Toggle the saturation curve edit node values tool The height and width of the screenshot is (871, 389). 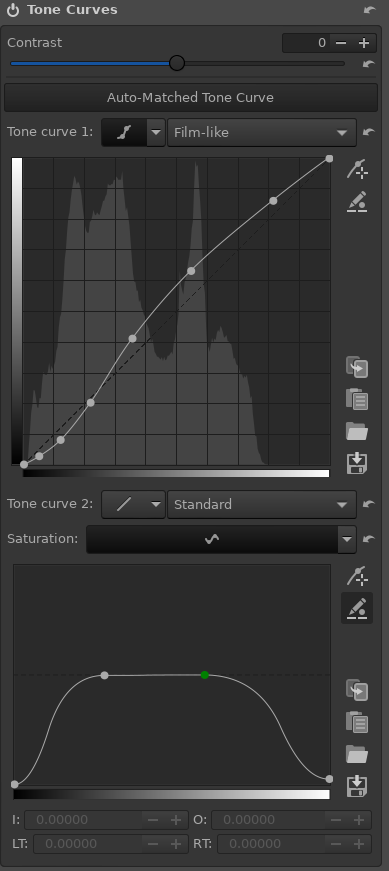coord(357,608)
